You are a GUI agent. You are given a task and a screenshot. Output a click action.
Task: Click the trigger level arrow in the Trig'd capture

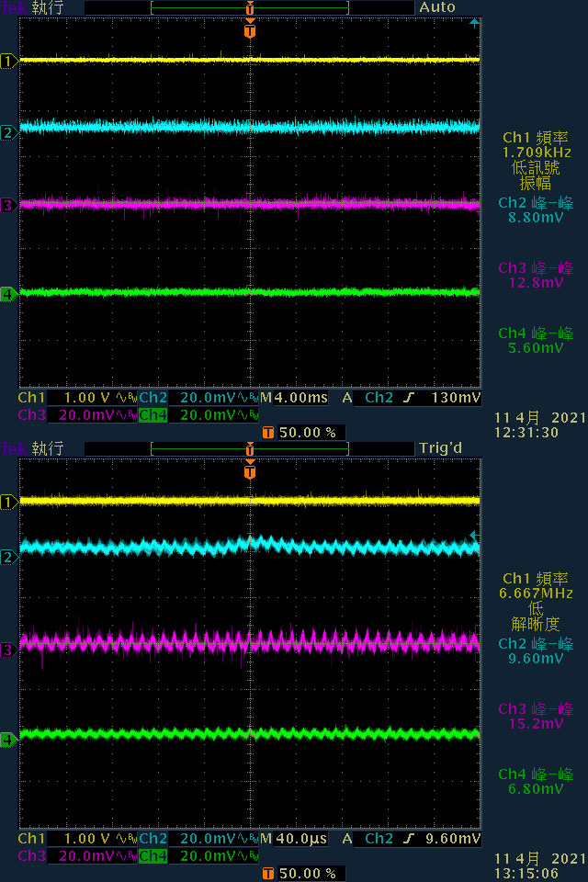474,535
